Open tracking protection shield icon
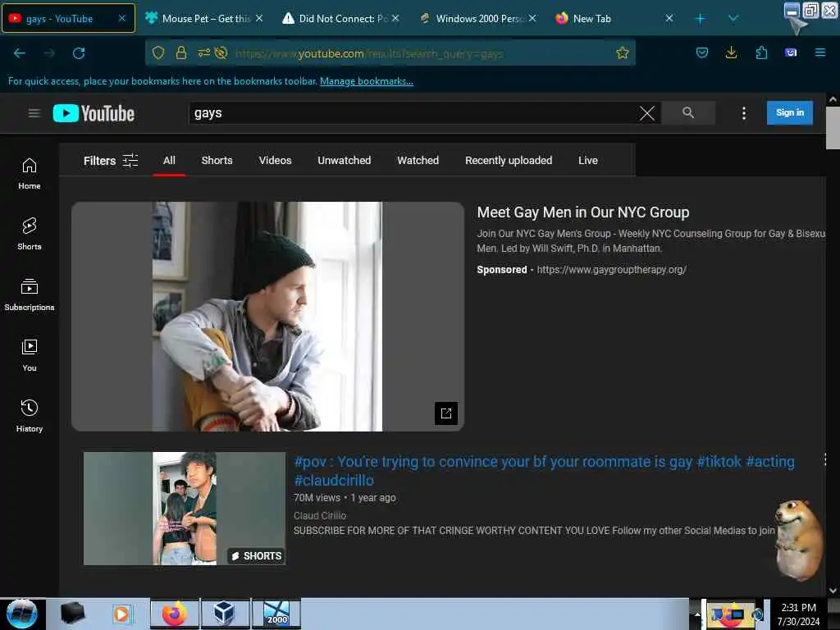The image size is (840, 630). (158, 52)
